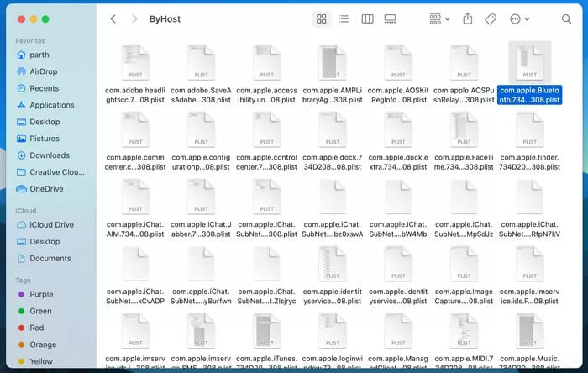Select com.apple.dock.734D208 plist file icon
The height and width of the screenshot is (373, 588).
[x=333, y=129]
